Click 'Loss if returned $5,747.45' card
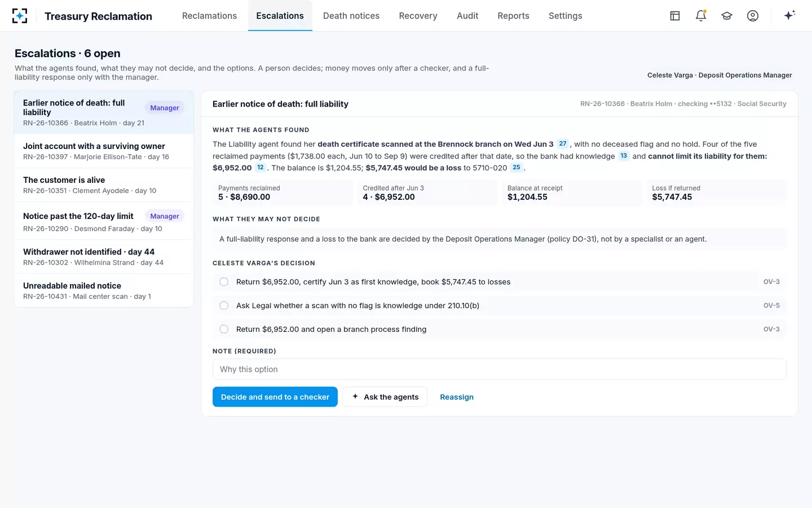Image resolution: width=812 pixels, height=508 pixels. pos(717,192)
